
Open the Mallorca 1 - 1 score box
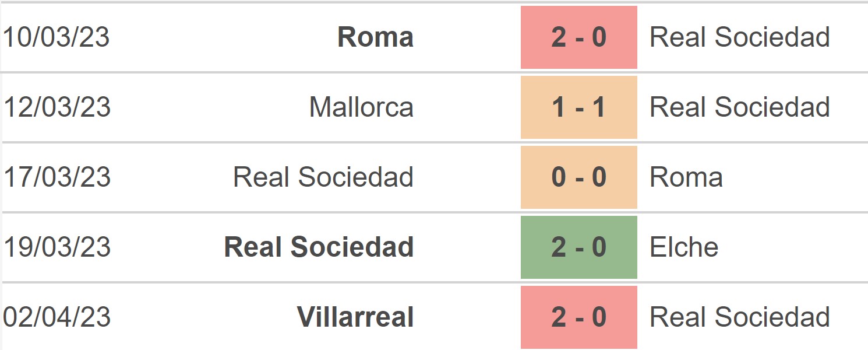578,107
